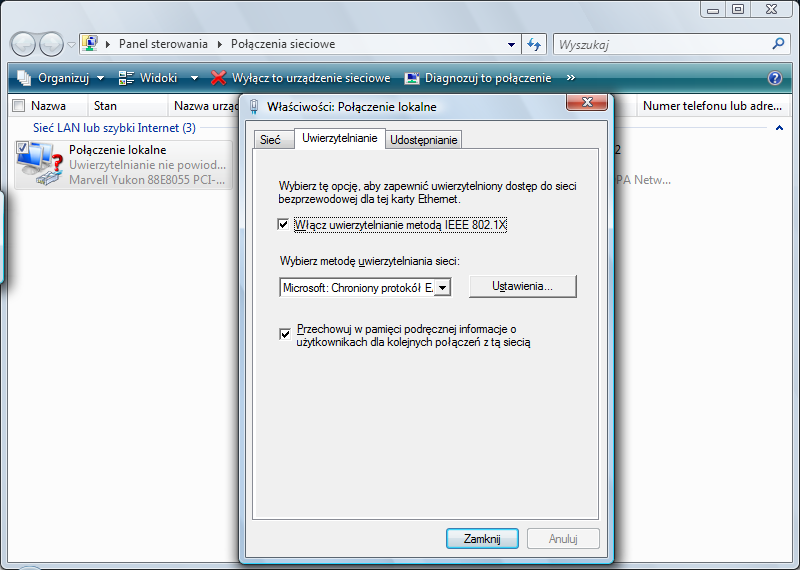
Task: Open help via blue question mark icon
Action: (x=774, y=78)
